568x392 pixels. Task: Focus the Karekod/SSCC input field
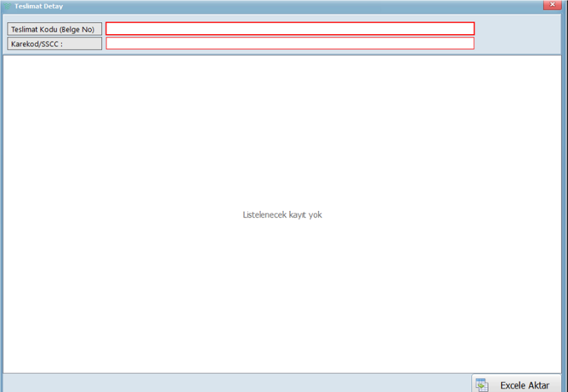coord(290,43)
